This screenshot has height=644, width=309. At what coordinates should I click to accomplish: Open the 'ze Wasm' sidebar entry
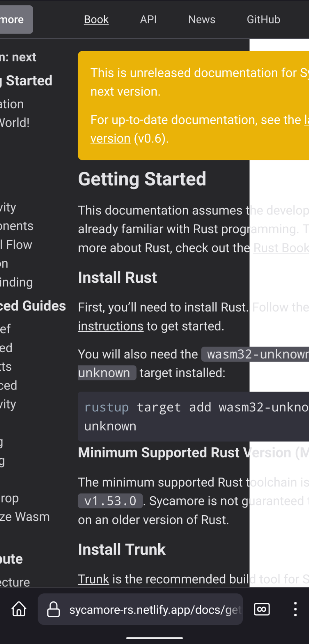point(25,517)
